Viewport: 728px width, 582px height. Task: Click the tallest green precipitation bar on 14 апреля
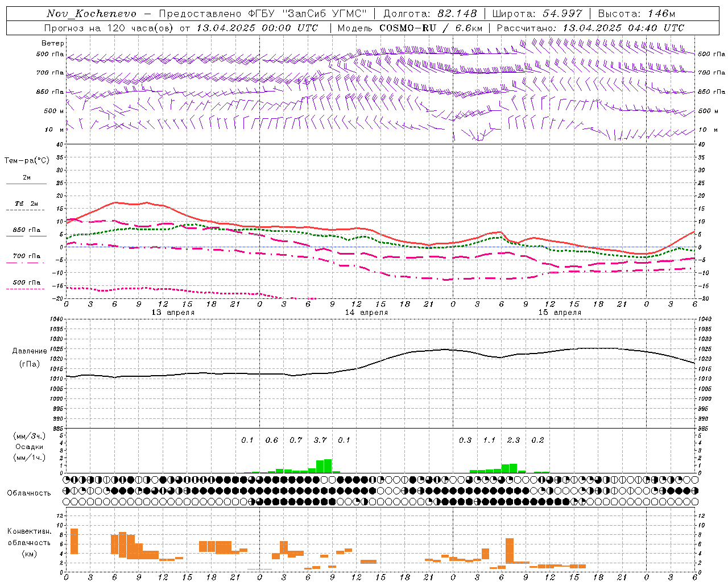pos(328,466)
